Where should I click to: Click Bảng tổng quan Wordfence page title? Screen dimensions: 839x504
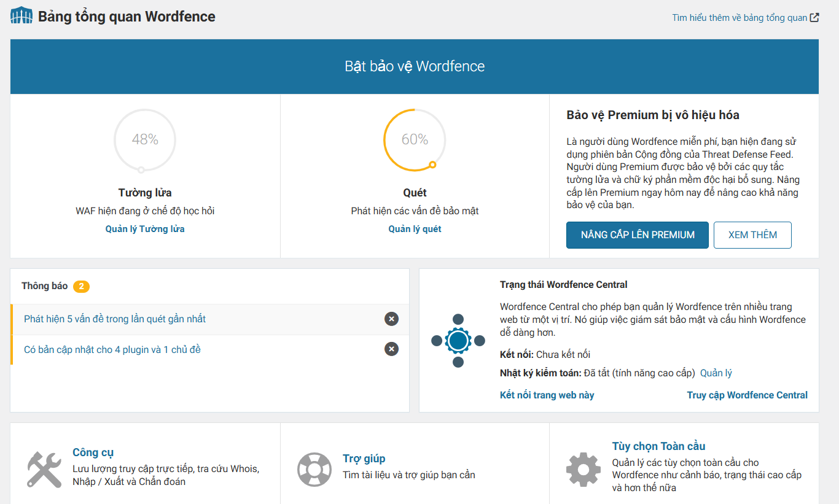[127, 17]
